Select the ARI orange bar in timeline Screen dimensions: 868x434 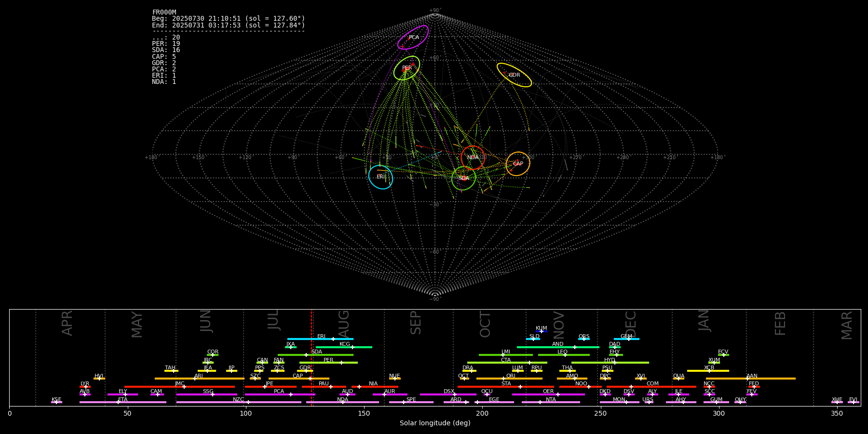click(200, 379)
